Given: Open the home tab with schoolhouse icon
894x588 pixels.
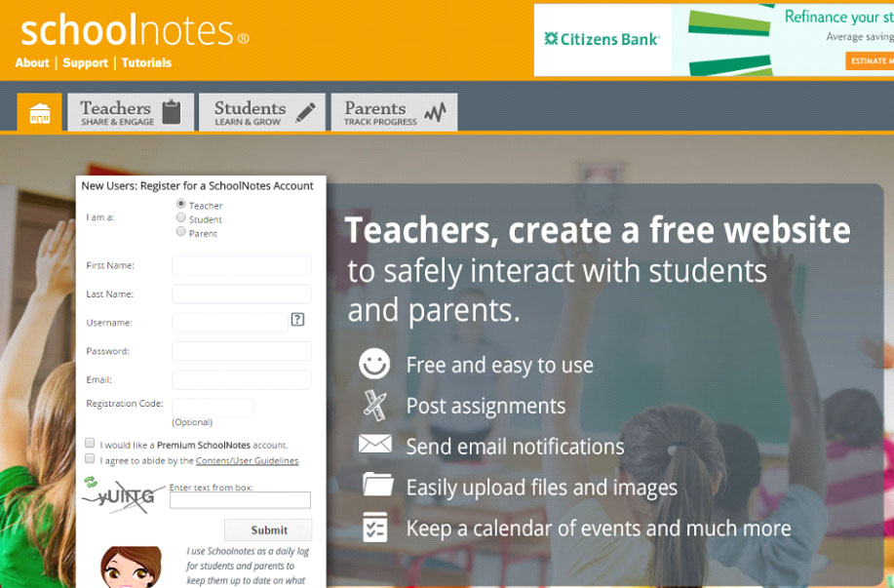Looking at the screenshot, I should coord(39,112).
